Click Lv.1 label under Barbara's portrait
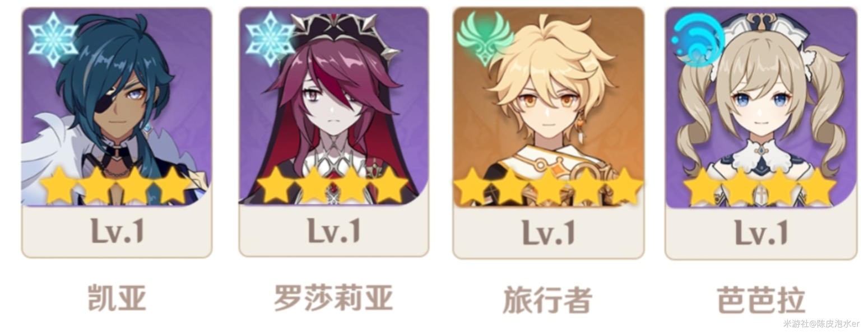 (761, 232)
